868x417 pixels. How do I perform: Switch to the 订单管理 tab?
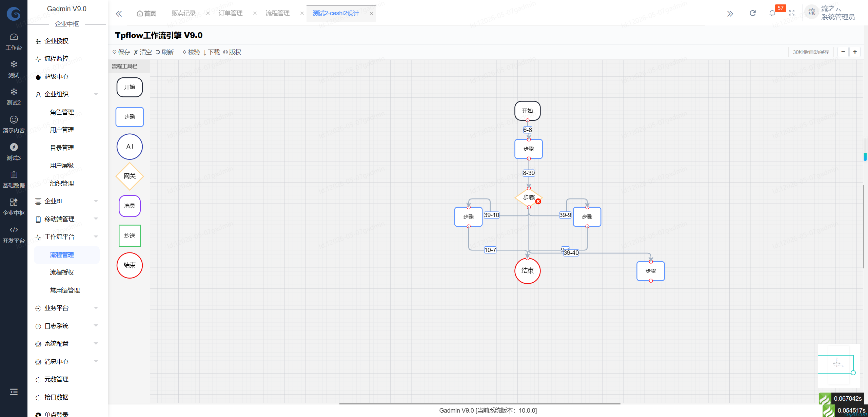click(231, 13)
